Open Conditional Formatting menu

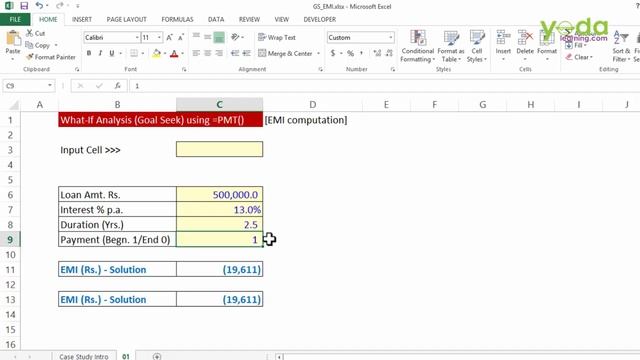pos(417,46)
